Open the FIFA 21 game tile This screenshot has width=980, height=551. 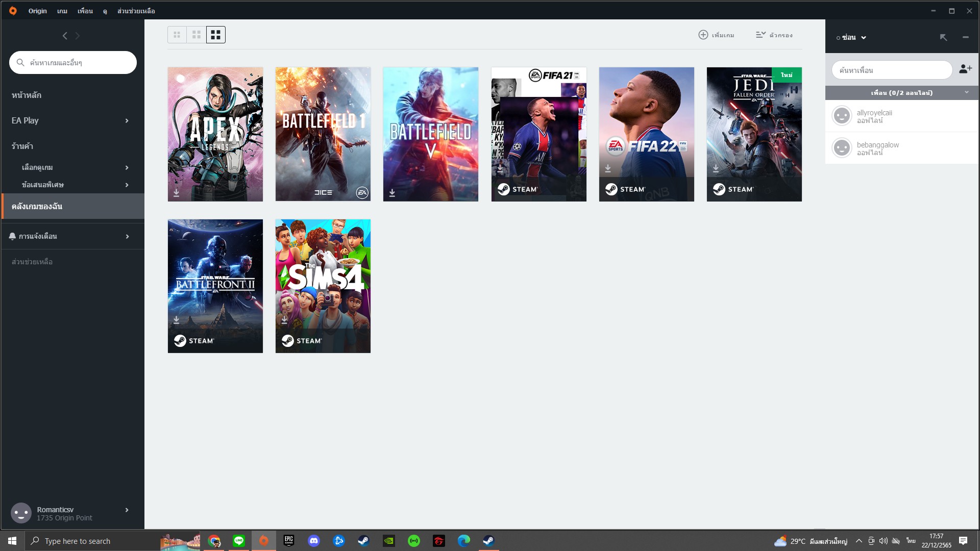[539, 134]
